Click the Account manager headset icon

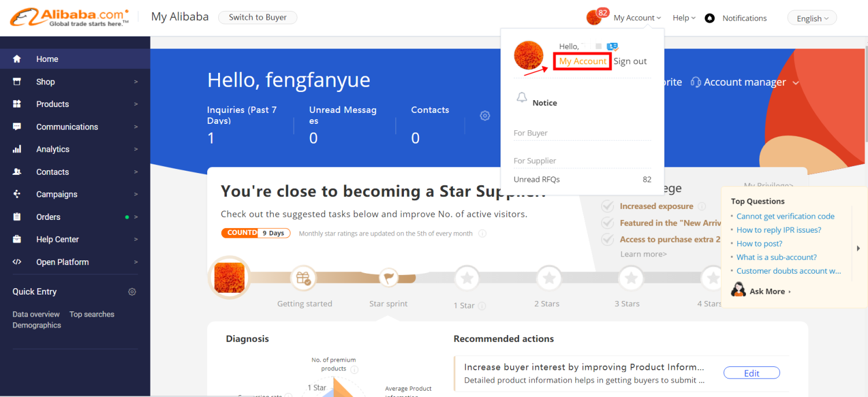click(x=696, y=82)
